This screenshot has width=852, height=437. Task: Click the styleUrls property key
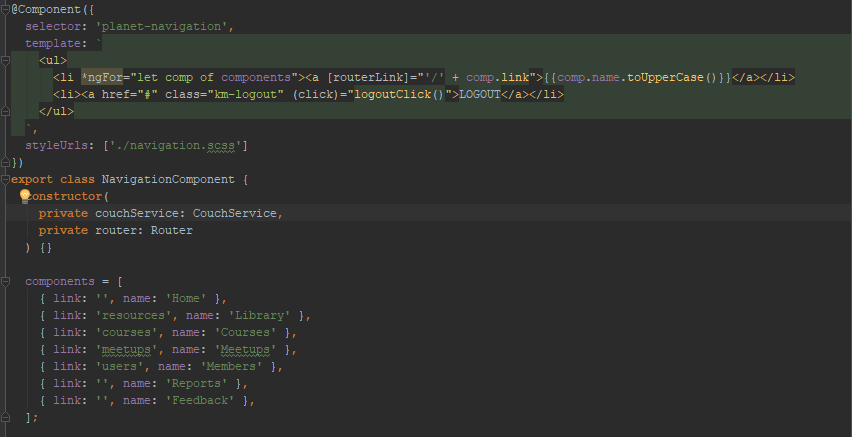(57, 145)
